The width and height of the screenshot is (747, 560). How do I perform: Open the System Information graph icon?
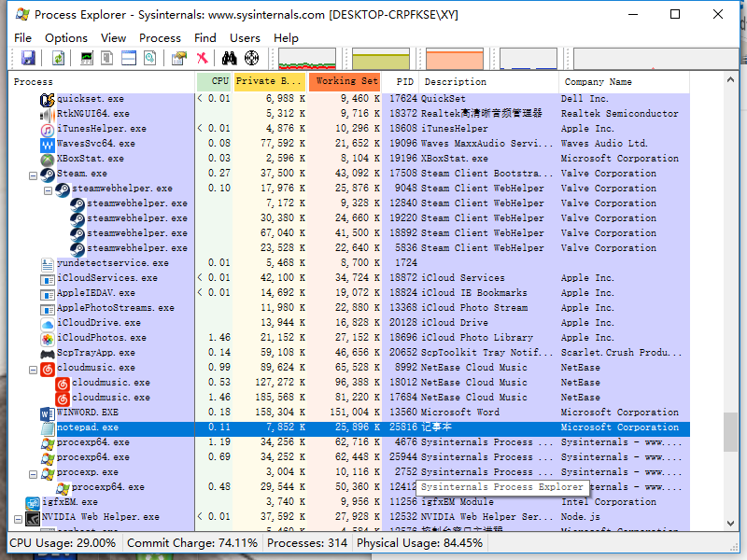(87, 58)
